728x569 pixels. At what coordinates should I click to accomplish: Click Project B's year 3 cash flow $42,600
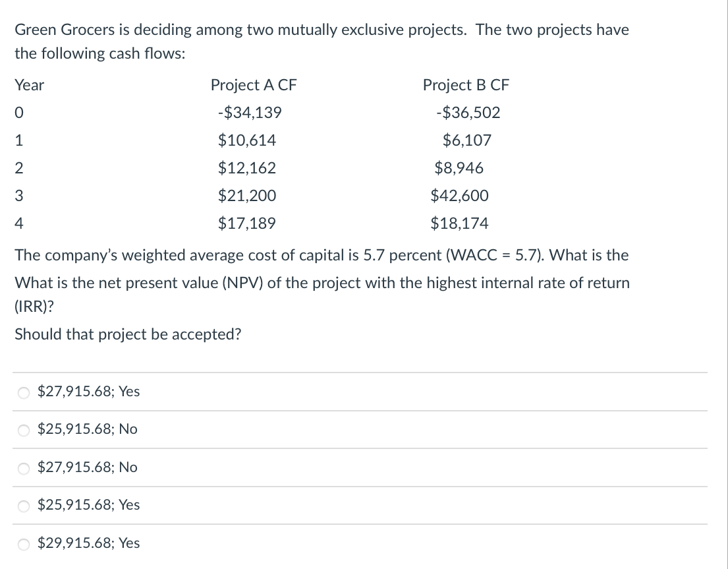pos(459,196)
